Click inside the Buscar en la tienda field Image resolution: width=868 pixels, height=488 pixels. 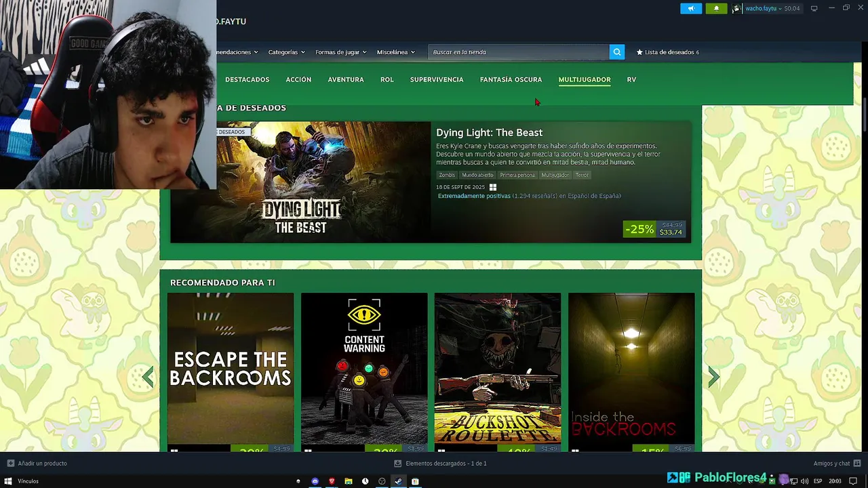519,52
